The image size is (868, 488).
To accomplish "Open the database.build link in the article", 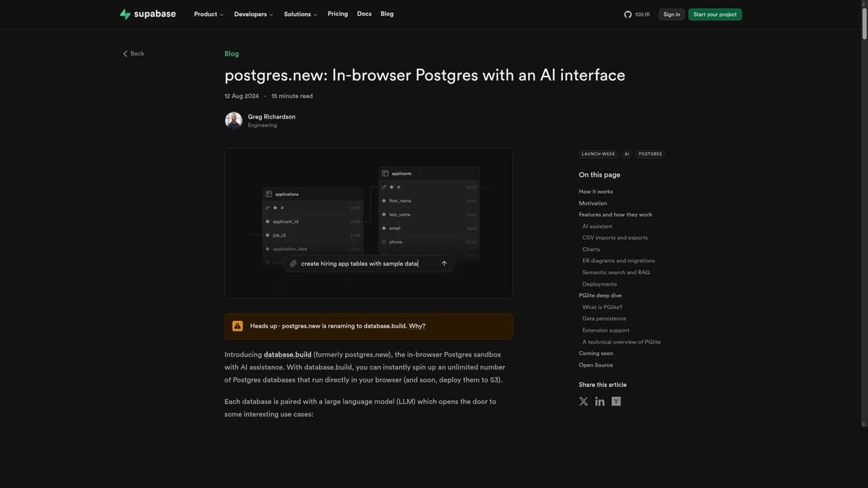I will coord(287,354).
